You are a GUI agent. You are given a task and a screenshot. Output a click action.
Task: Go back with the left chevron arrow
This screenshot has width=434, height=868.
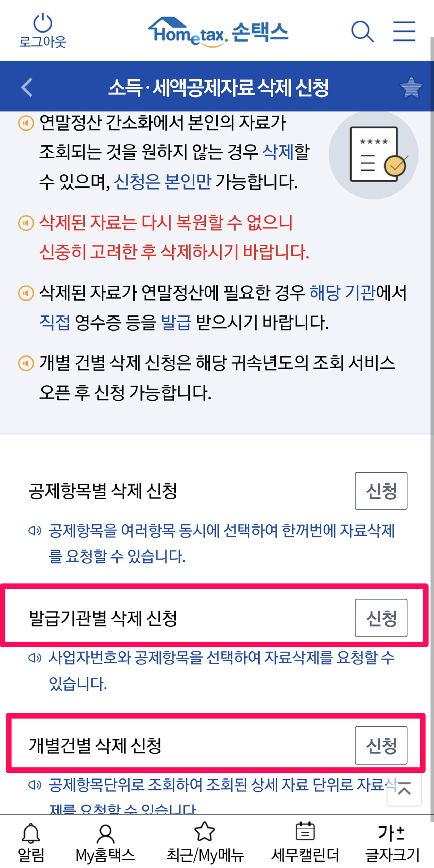[27, 87]
